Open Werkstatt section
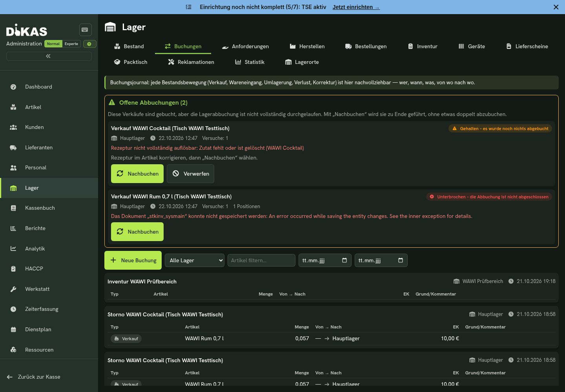 click(49, 289)
